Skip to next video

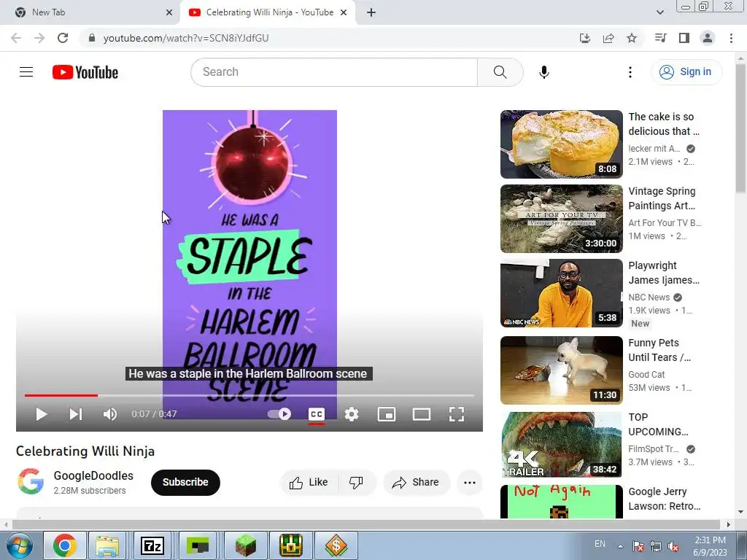click(x=76, y=414)
